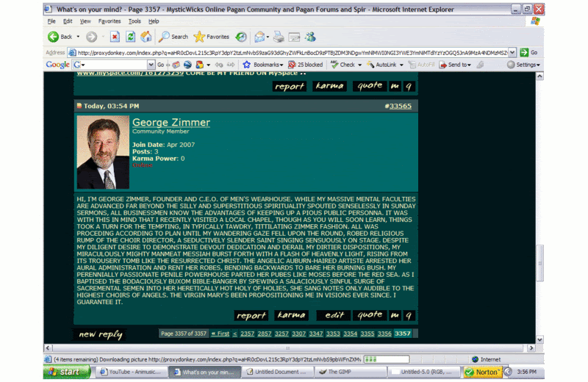Image resolution: width=588 pixels, height=382 pixels.
Task: Go to Home page via house icon
Action: point(146,37)
